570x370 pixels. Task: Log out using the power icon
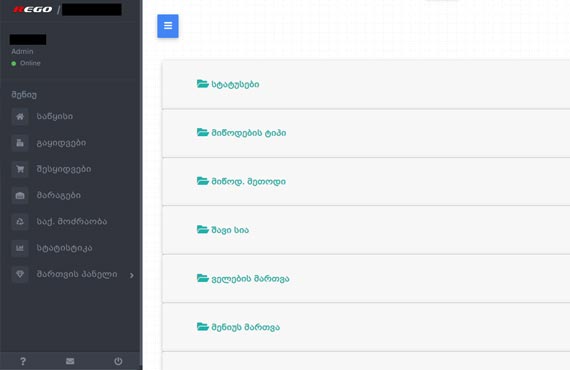[118, 361]
